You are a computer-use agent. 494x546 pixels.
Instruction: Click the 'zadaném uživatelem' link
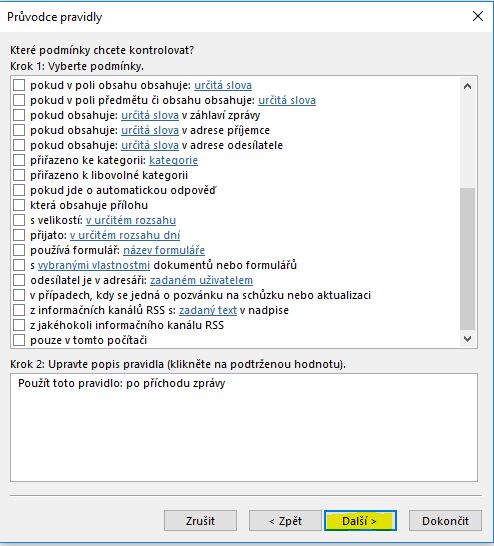pos(201,280)
